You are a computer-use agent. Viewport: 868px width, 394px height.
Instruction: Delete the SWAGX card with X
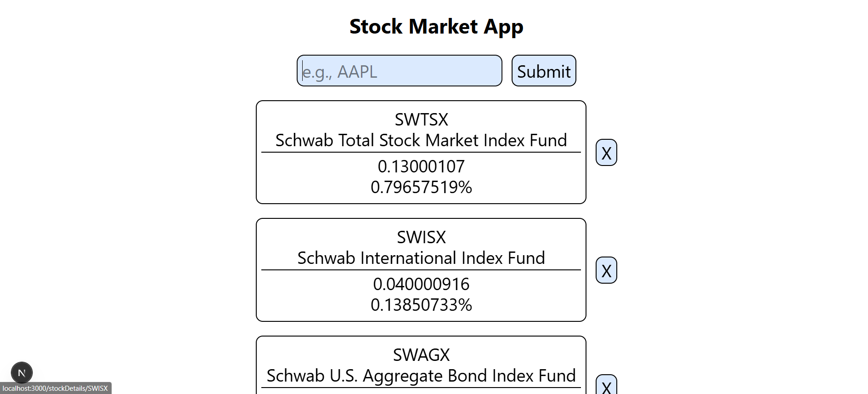[606, 386]
